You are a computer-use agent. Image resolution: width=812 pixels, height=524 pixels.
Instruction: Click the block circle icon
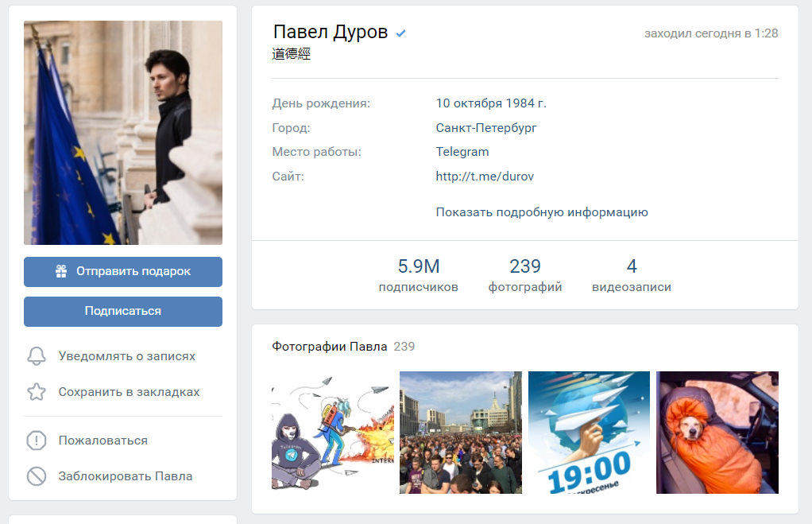click(37, 476)
